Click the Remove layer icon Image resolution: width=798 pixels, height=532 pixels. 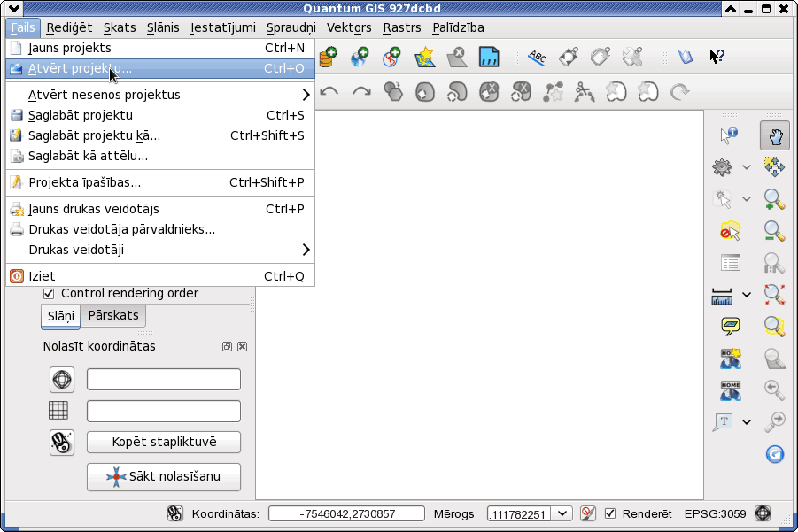click(x=457, y=57)
